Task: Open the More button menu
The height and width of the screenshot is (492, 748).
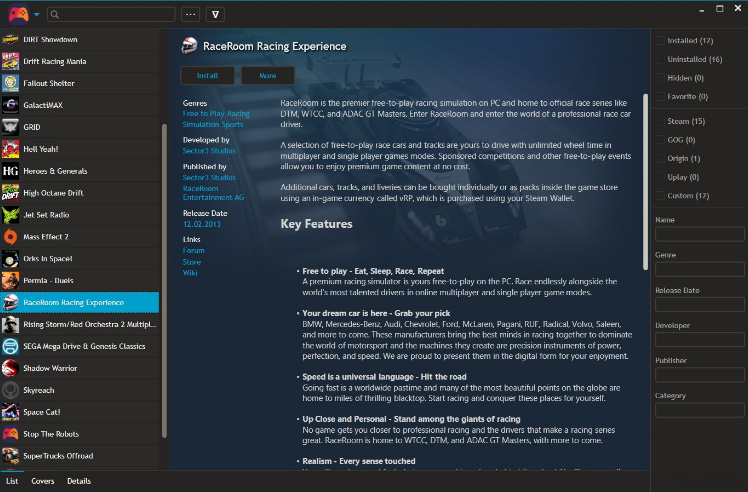Action: tap(268, 75)
